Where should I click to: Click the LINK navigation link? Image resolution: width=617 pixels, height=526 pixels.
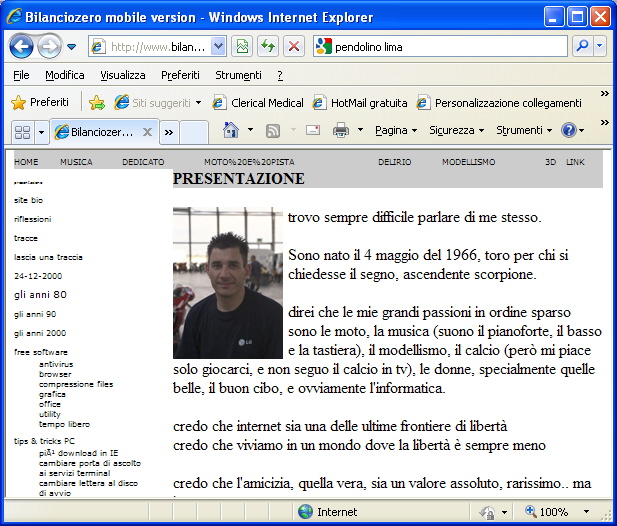pyautogui.click(x=575, y=162)
